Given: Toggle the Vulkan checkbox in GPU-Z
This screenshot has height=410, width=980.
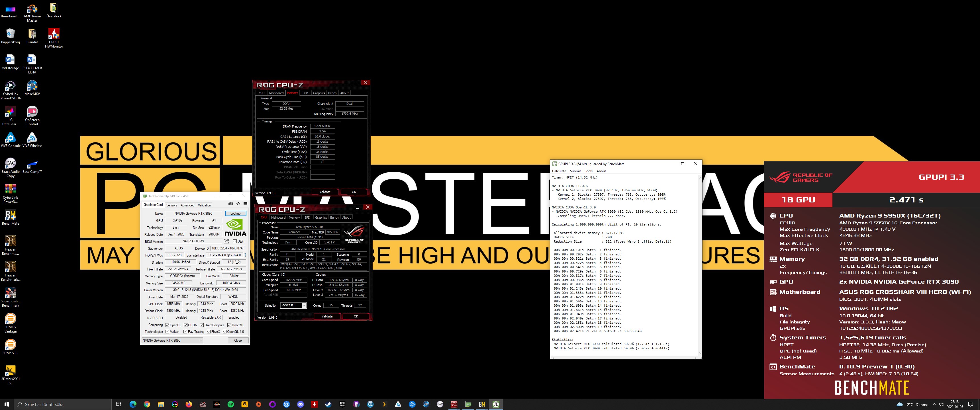Looking at the screenshot, I should 168,332.
